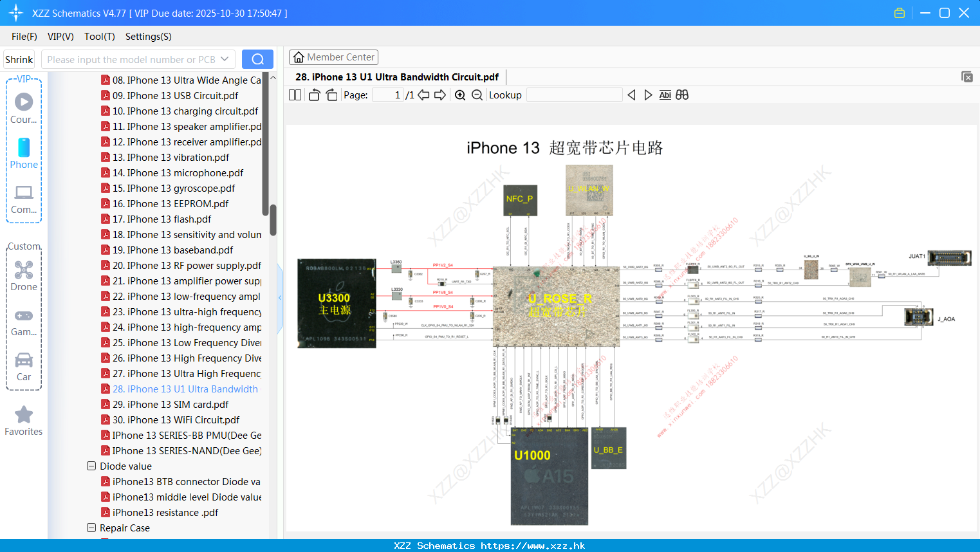Open the Settings(S) menu

point(149,37)
